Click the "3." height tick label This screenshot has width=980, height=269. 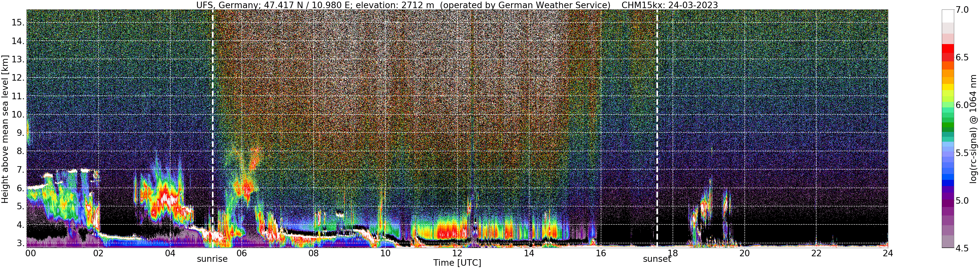pyautogui.click(x=20, y=243)
